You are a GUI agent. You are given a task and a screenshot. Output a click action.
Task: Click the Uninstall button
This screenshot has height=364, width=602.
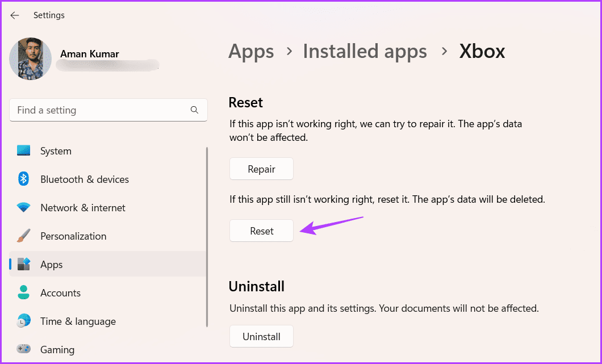pyautogui.click(x=261, y=337)
